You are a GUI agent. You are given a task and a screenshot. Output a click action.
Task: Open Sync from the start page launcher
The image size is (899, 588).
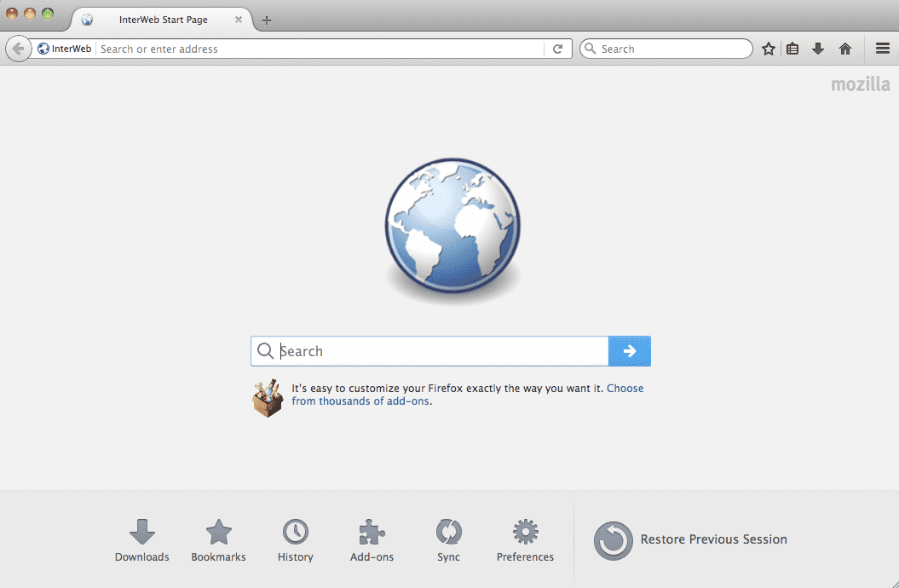448,540
